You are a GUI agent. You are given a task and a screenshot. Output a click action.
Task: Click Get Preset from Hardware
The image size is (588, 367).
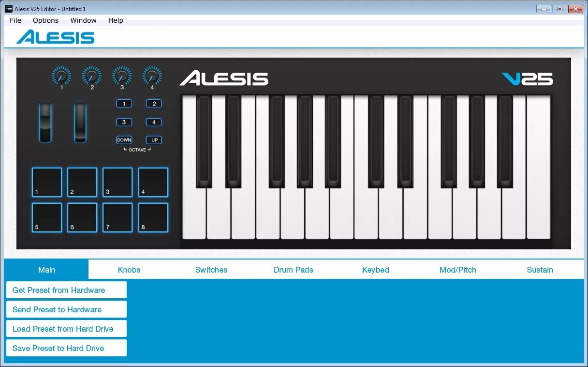coord(66,290)
